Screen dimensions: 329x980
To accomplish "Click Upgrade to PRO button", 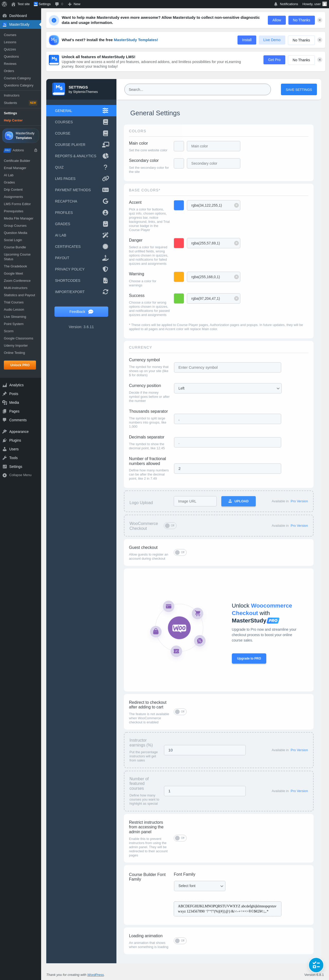I will click(249, 659).
